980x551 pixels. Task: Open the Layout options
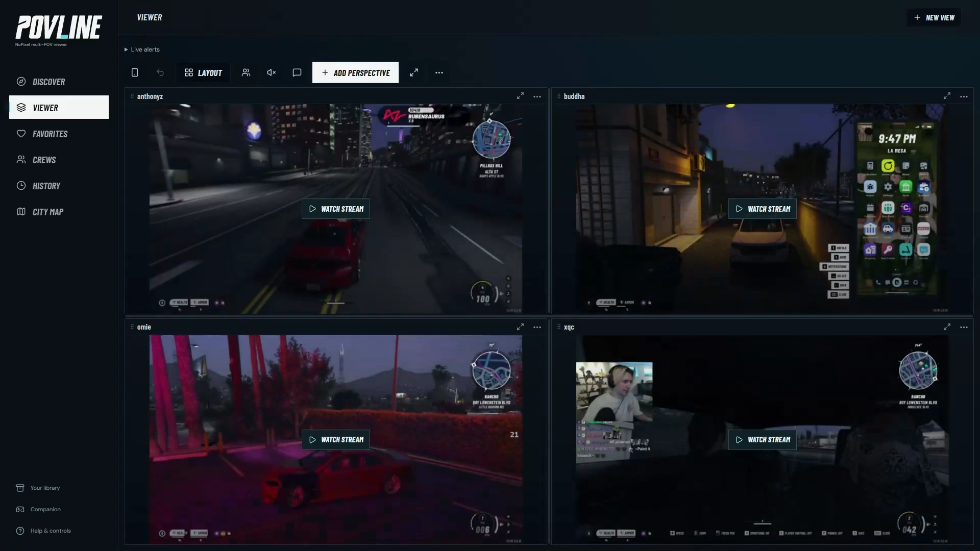coord(203,72)
